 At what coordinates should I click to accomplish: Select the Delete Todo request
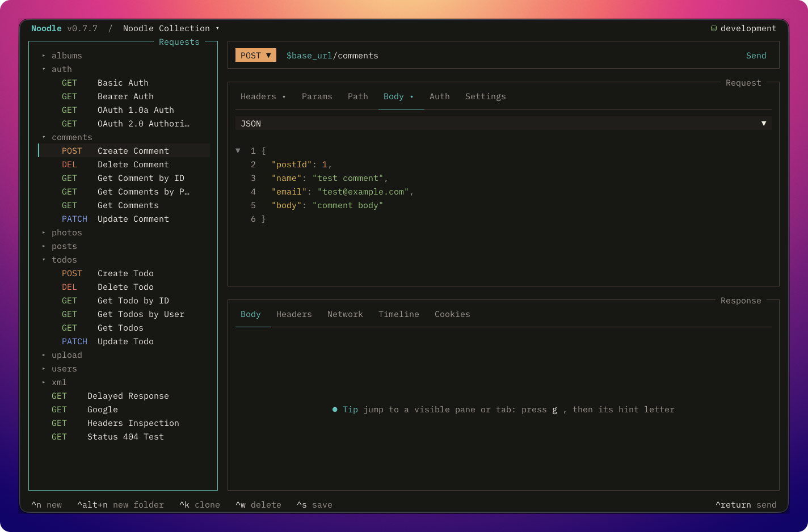pos(125,287)
